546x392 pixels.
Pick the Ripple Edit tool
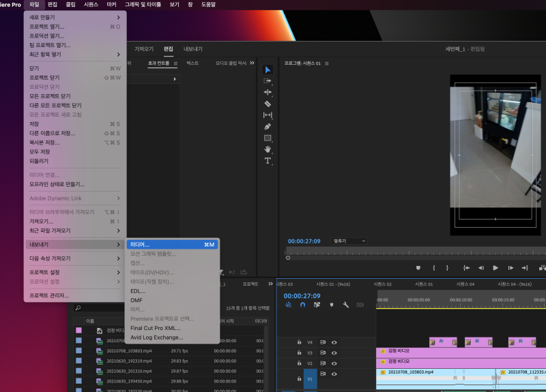[x=268, y=92]
